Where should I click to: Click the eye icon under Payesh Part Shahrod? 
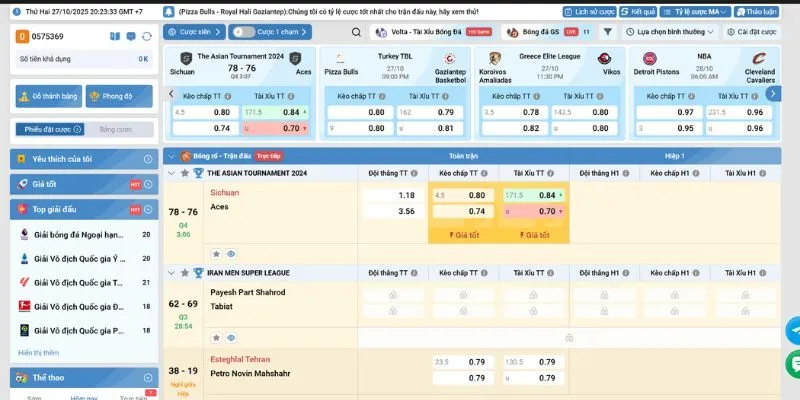231,338
